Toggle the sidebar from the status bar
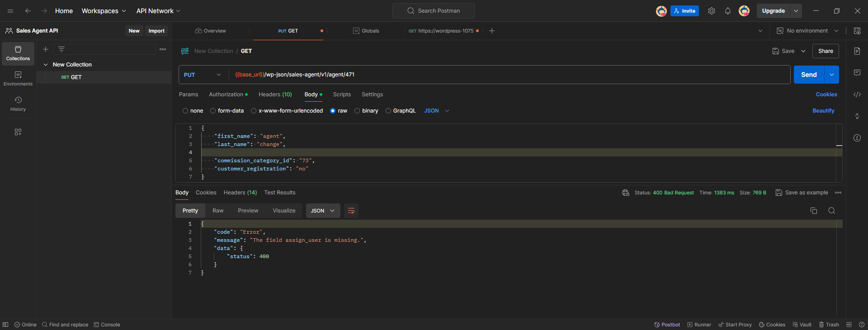The height and width of the screenshot is (330, 868). click(x=5, y=325)
